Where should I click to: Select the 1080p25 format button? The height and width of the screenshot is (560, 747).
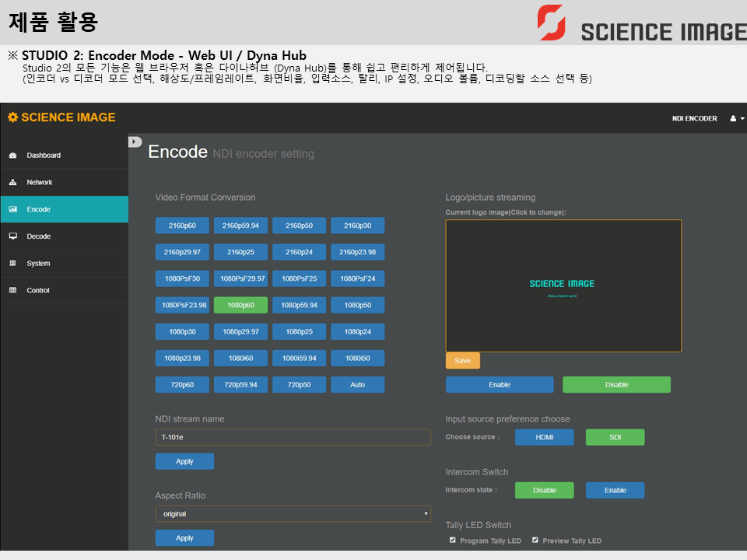(x=299, y=332)
